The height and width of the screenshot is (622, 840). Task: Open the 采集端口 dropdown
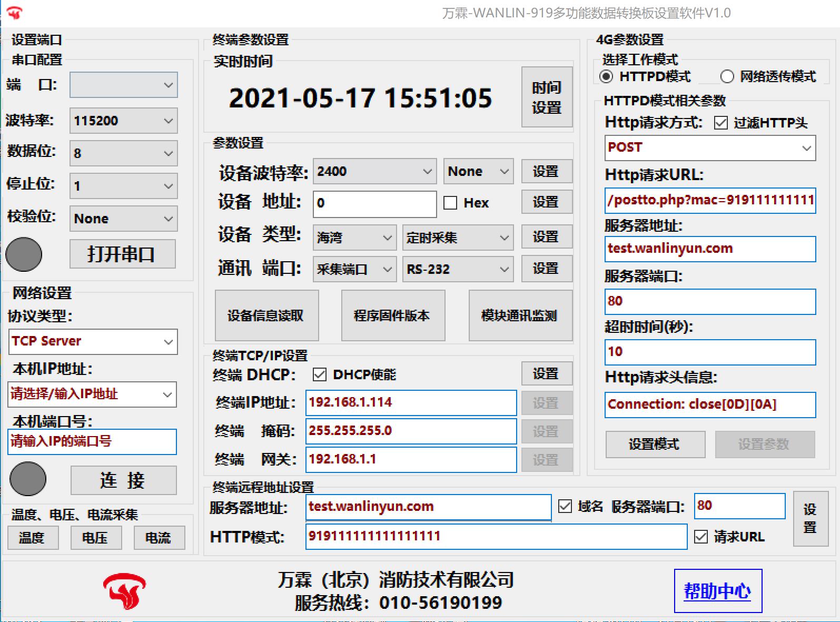[x=355, y=269]
